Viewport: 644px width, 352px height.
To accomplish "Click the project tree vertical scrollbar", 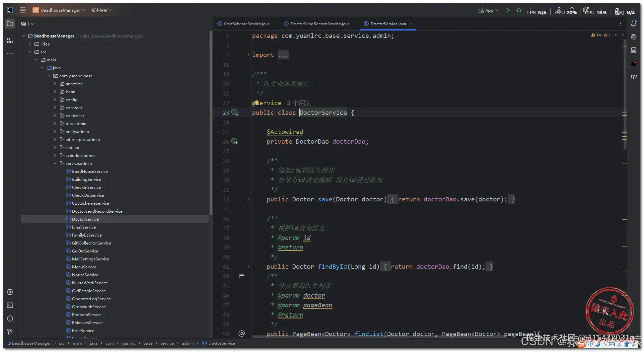I will click(211, 123).
